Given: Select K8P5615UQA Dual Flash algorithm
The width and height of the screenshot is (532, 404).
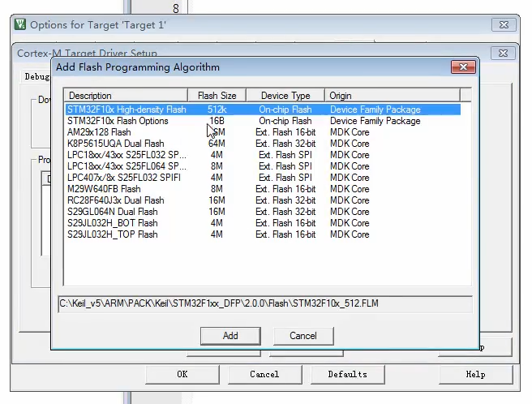Looking at the screenshot, I should coord(263,144).
